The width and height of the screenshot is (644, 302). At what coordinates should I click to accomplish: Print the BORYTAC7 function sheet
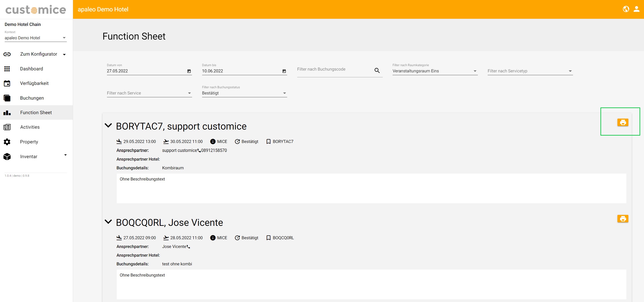pyautogui.click(x=623, y=122)
